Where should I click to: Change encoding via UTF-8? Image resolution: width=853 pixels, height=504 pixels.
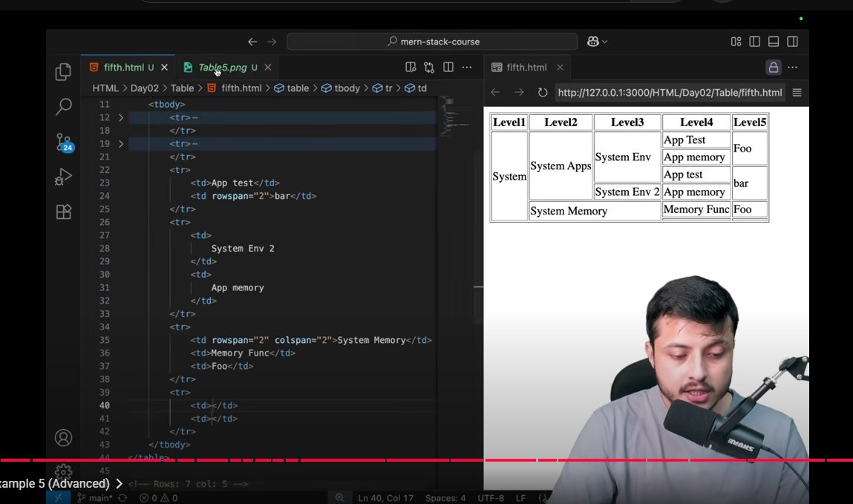pyautogui.click(x=491, y=497)
